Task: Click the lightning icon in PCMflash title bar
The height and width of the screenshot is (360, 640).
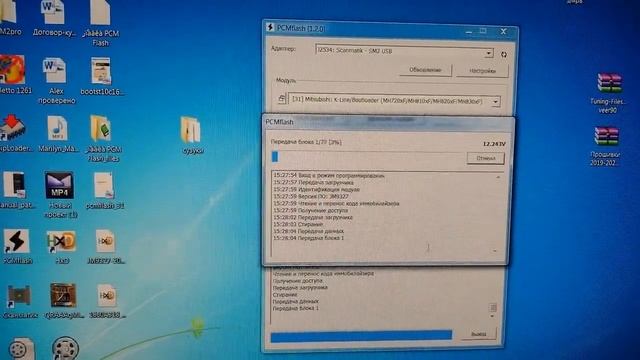Action: tap(270, 27)
